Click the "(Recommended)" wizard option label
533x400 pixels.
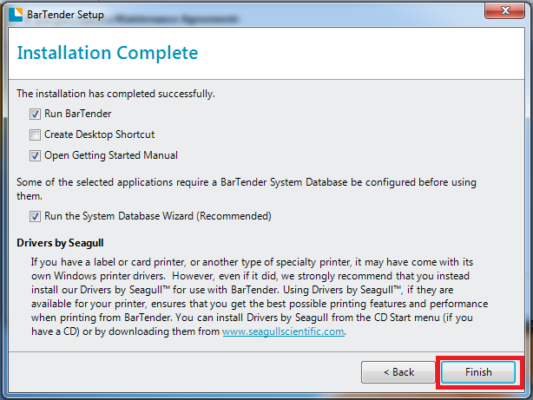pyautogui.click(x=234, y=216)
